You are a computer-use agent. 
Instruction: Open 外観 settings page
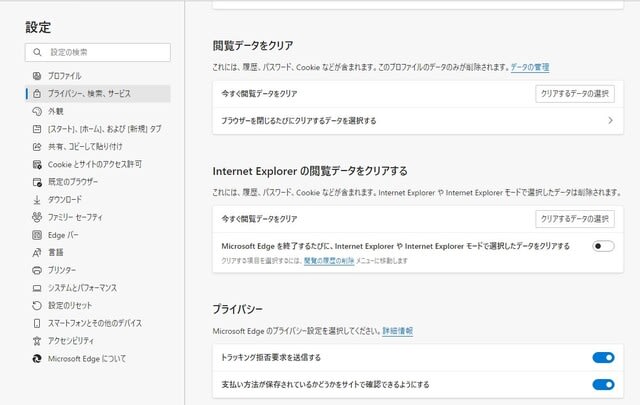click(56, 111)
